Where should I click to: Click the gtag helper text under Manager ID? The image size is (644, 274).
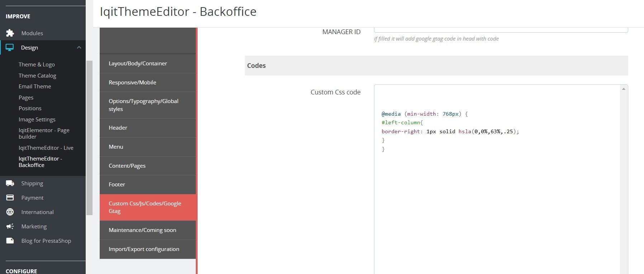(436, 39)
